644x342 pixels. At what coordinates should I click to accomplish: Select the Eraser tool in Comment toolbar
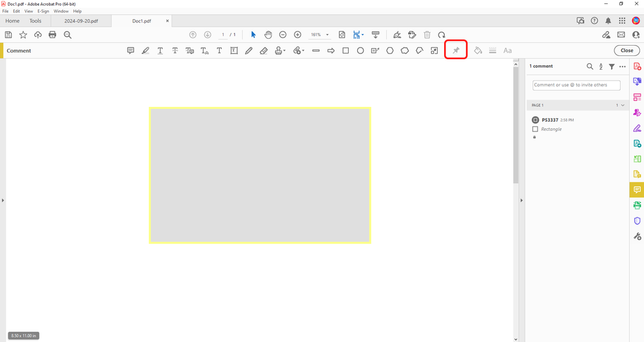(x=264, y=50)
